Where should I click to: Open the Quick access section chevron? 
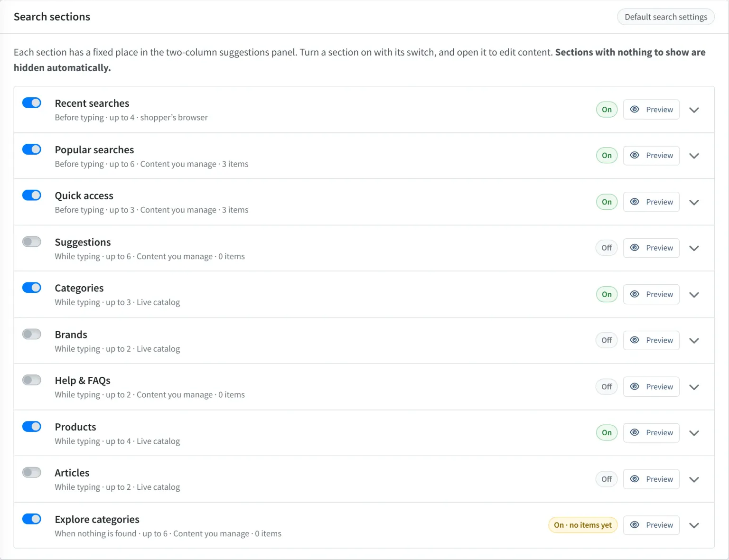[x=694, y=202]
